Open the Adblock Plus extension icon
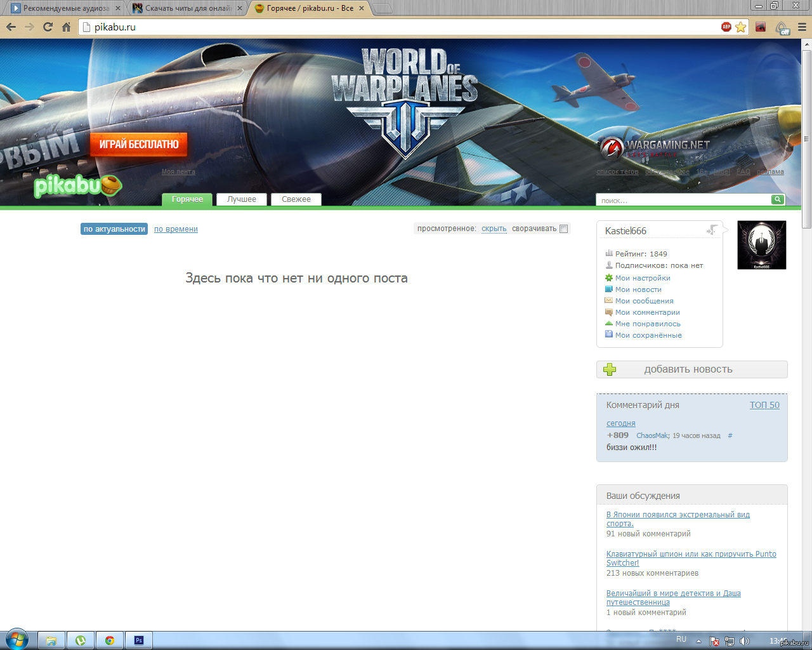Image resolution: width=812 pixels, height=650 pixels. pyautogui.click(x=726, y=27)
